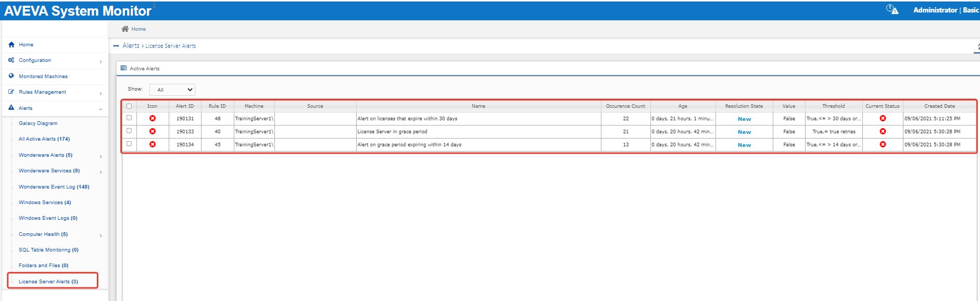Open Windows Event Logs (0)

coord(48,218)
